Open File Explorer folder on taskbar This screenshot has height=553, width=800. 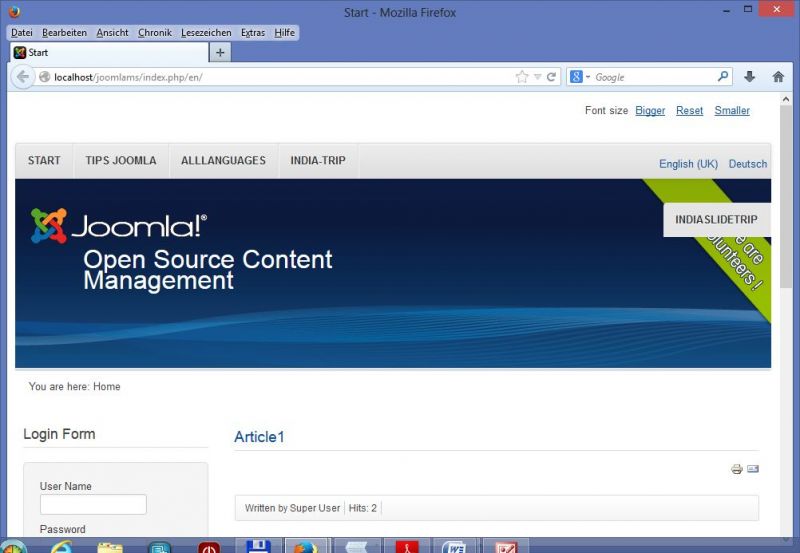point(110,547)
